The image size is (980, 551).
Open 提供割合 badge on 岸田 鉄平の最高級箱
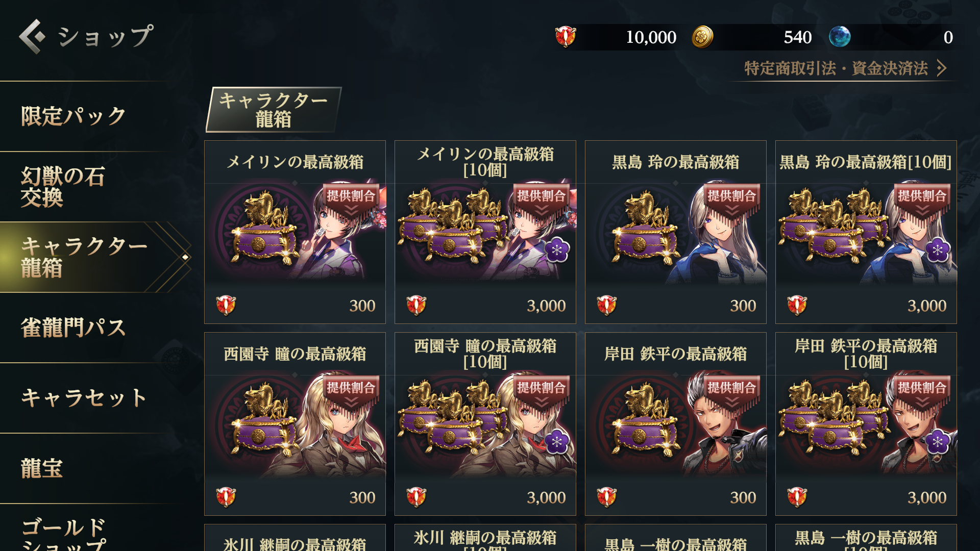pos(732,393)
